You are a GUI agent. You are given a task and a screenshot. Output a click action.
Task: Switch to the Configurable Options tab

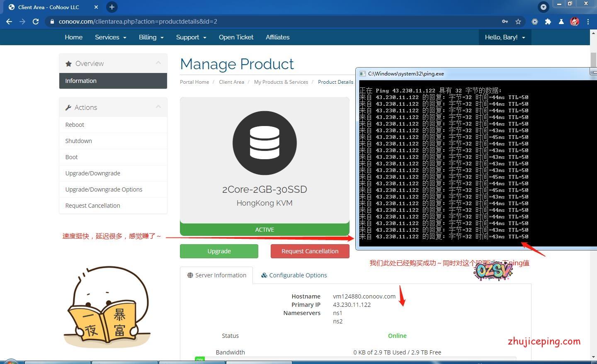coord(294,275)
